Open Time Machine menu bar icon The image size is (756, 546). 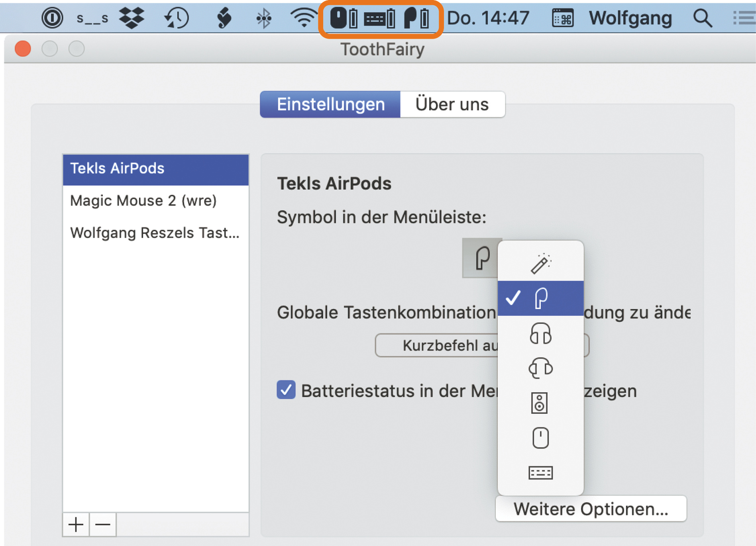(176, 18)
